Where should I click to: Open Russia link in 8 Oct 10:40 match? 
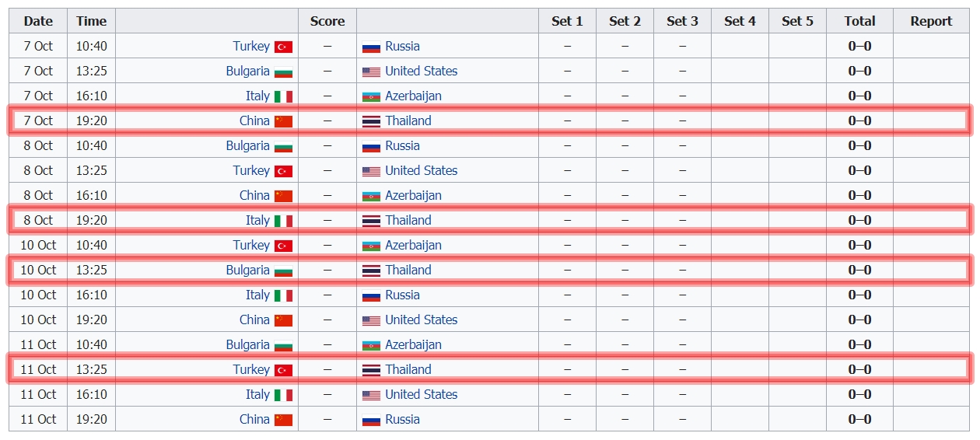pos(402,146)
